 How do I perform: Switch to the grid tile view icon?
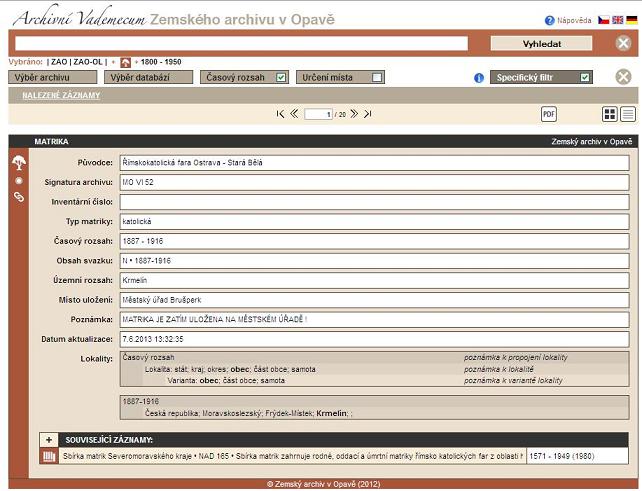pos(610,114)
